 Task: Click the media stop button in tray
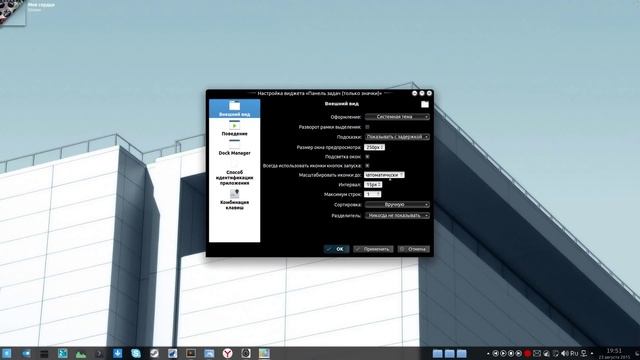pyautogui.click(x=511, y=353)
